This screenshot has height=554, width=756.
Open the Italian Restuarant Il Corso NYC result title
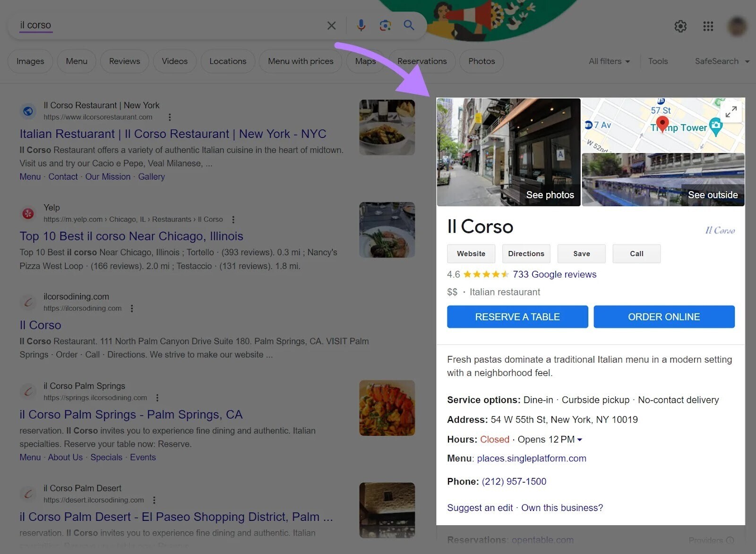point(173,134)
